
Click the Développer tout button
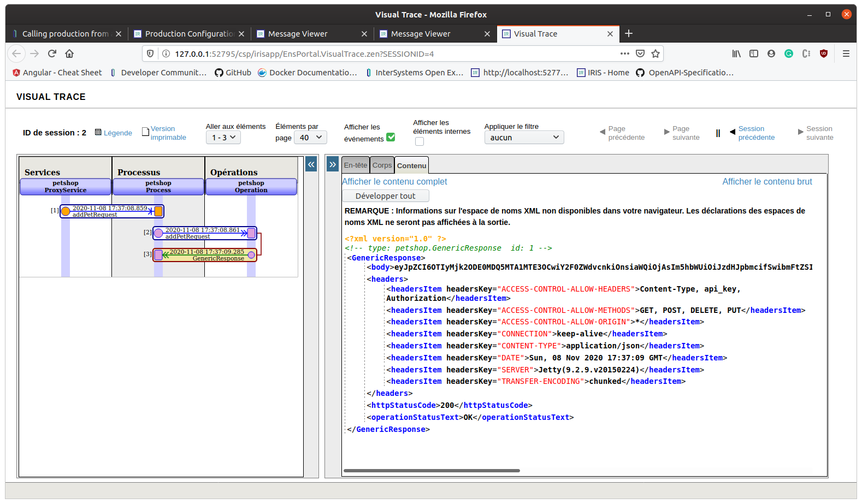click(385, 196)
